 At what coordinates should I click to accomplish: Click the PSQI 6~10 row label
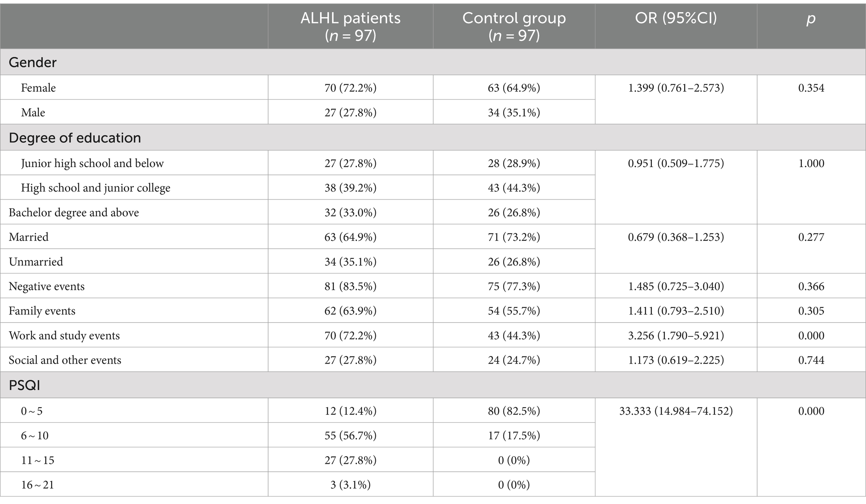pyautogui.click(x=35, y=436)
